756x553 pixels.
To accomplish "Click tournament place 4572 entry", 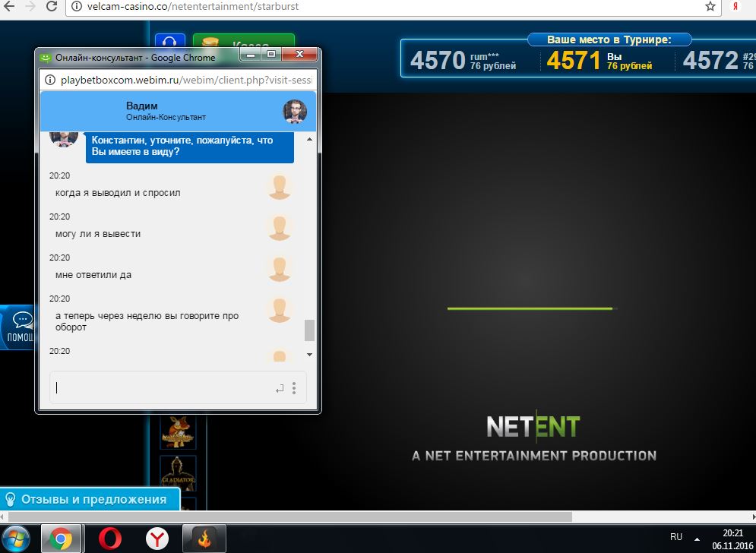I will pos(719,61).
